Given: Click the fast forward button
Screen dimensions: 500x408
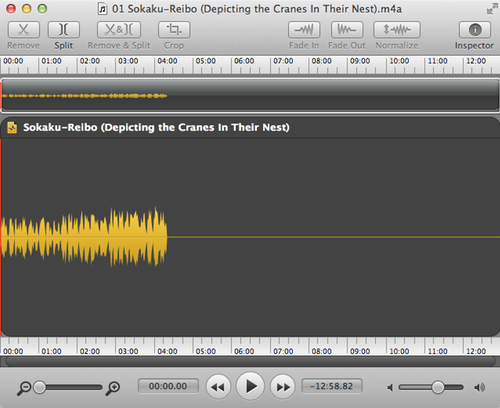Looking at the screenshot, I should pos(283,387).
